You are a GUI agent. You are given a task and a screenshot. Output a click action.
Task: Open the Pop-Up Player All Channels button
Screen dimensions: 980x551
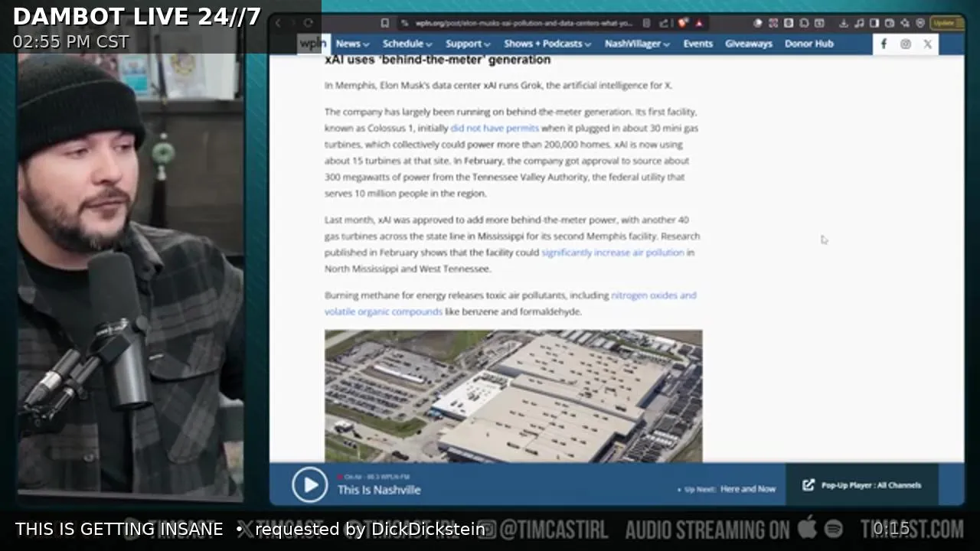pyautogui.click(x=862, y=485)
